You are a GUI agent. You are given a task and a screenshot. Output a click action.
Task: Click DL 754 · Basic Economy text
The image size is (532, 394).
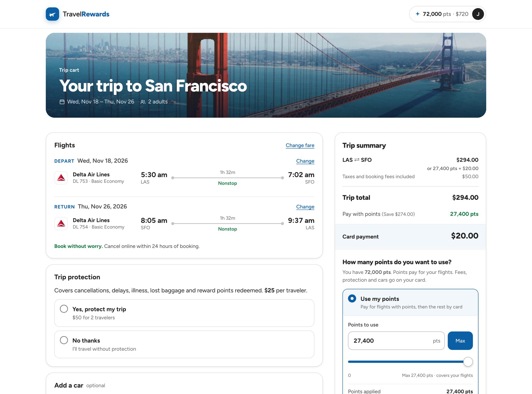pos(99,227)
